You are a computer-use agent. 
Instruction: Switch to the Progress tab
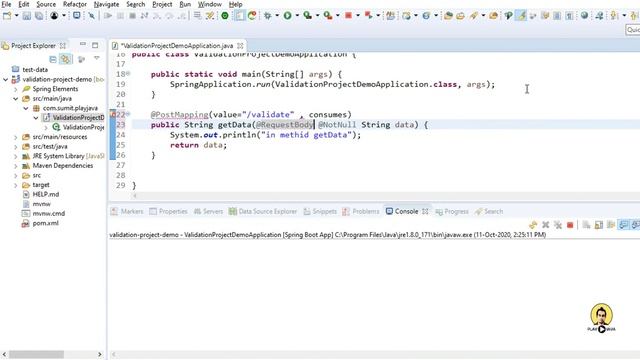pyautogui.click(x=452, y=211)
